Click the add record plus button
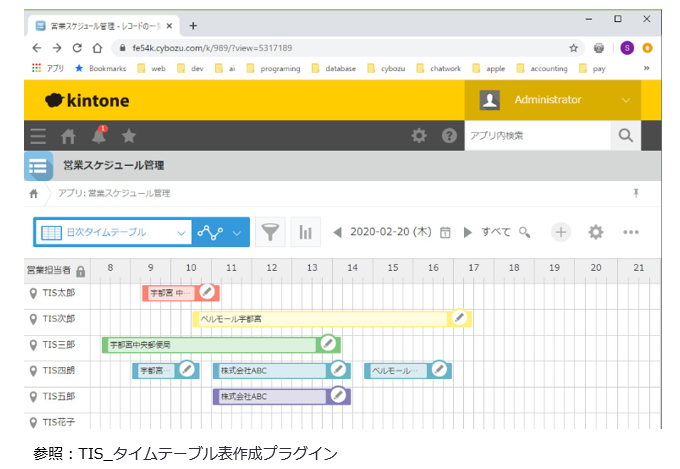 pos(561,232)
